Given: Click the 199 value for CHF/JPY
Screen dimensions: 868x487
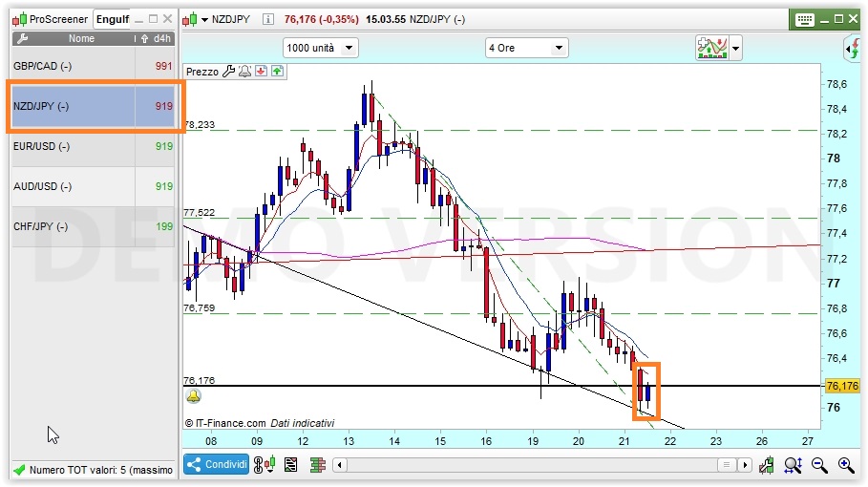Looking at the screenshot, I should (164, 226).
